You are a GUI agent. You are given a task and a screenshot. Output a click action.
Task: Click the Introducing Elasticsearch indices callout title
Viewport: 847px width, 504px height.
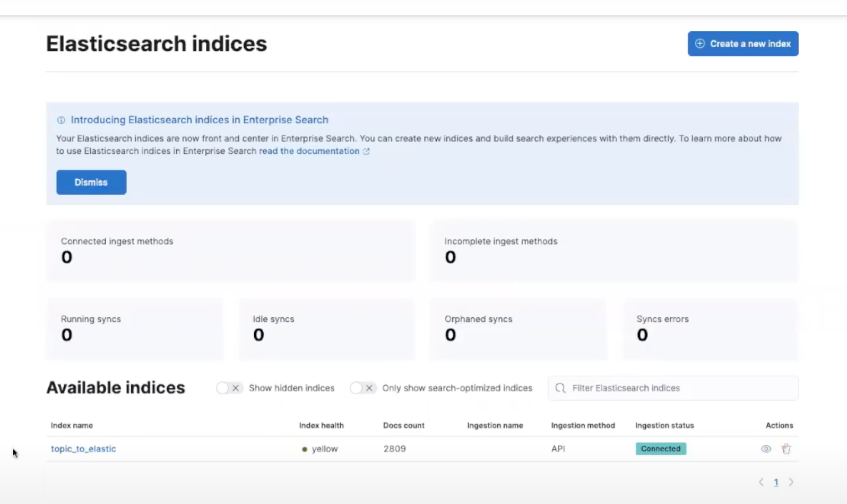coord(200,120)
